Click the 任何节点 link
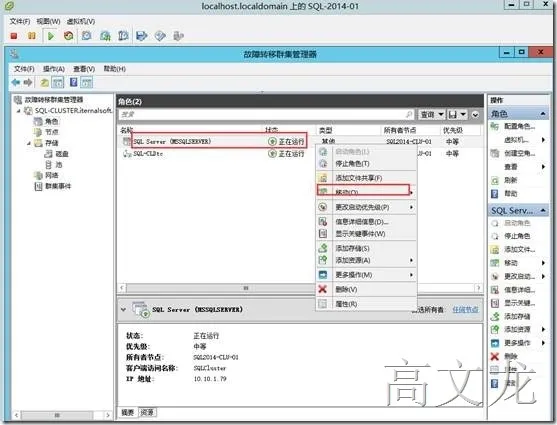Screen dimensions: 557x425 (465, 310)
